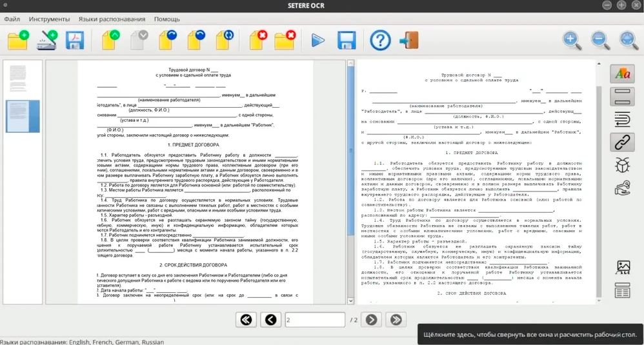Add a page from the scanner
This screenshot has width=644, height=345.
46,40
